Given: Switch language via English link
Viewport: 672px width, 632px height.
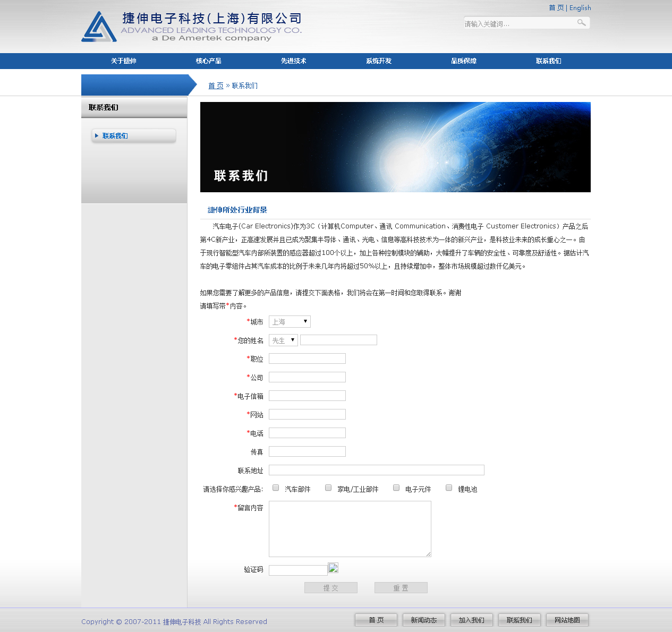Looking at the screenshot, I should click(580, 8).
